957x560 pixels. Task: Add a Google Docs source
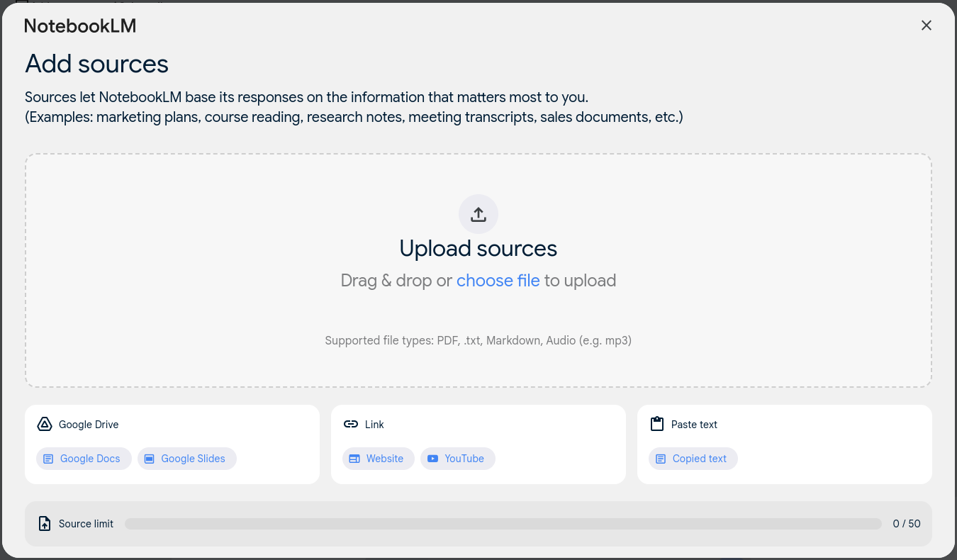[84, 459]
